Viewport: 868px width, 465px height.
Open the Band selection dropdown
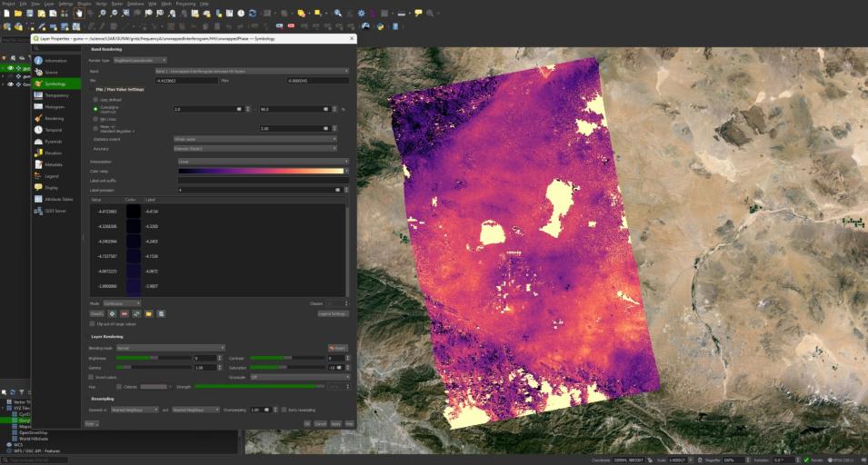click(x=252, y=71)
